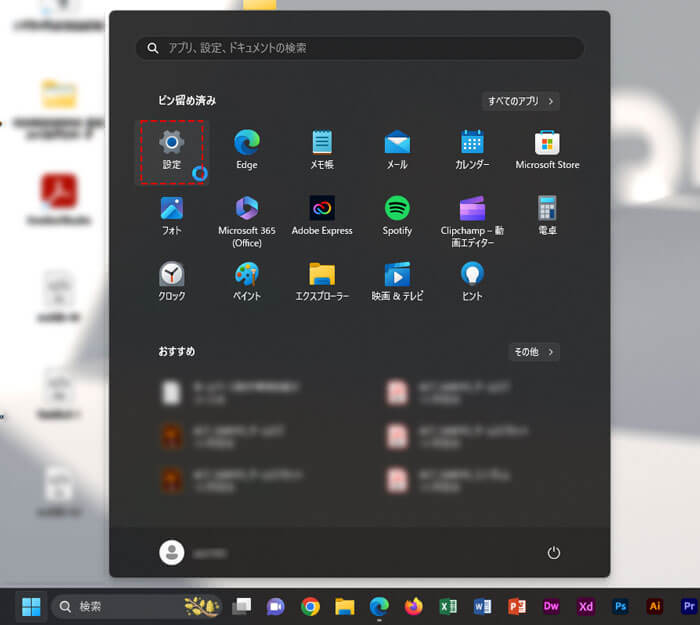Screen dimensions: 700x625
Task: Open the power options button
Action: [554, 553]
